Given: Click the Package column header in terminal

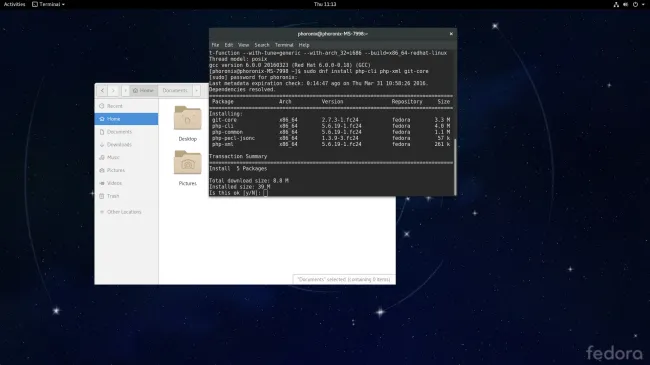Looking at the screenshot, I should click(223, 102).
